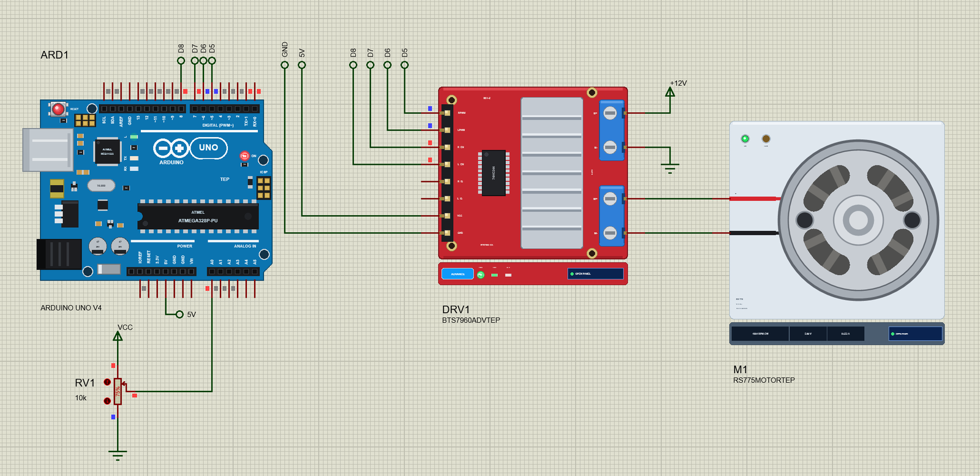The height and width of the screenshot is (476, 980).
Task: Click the 5V terminal circle left of DRV1
Action: [302, 65]
